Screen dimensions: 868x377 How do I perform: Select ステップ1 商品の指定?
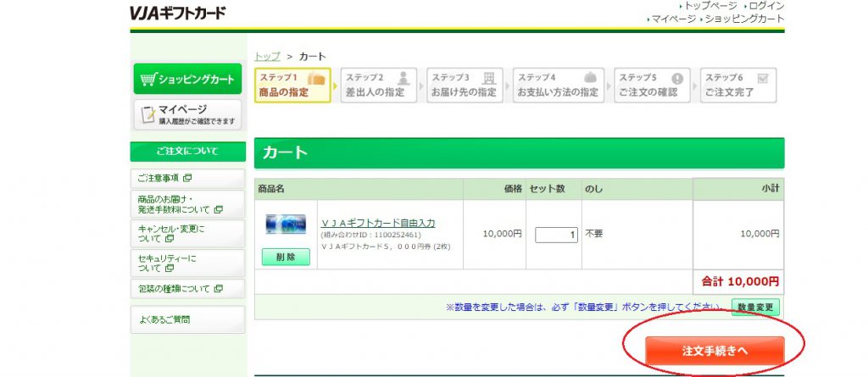(292, 86)
